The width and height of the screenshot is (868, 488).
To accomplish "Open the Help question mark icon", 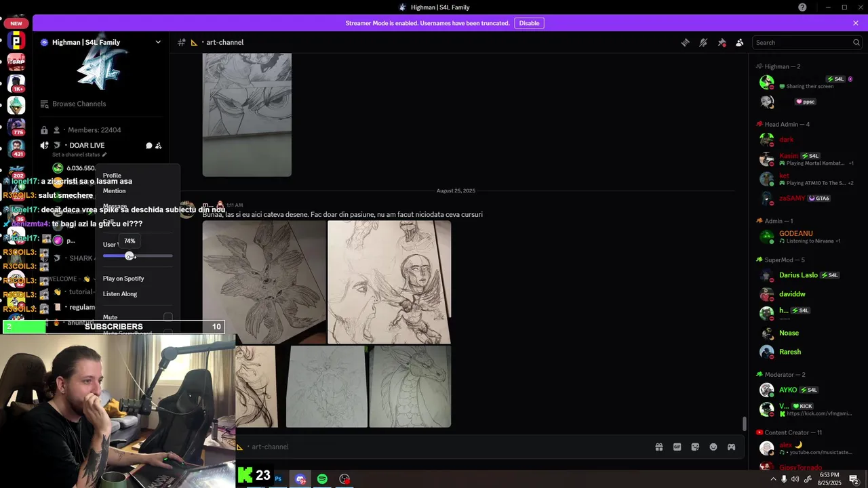I will (x=802, y=7).
